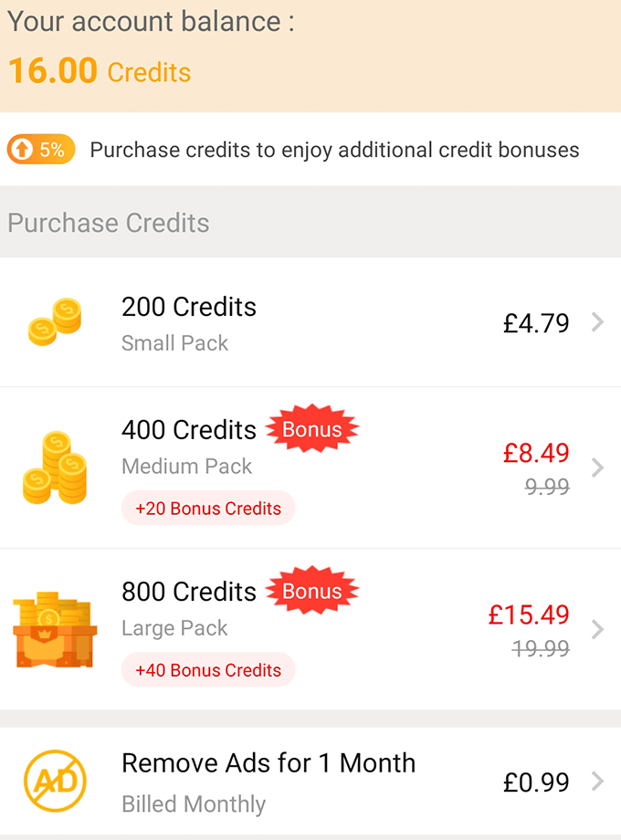Expand the 400 Credits pack chevron
Viewport: 621px width, 840px height.
(x=600, y=467)
